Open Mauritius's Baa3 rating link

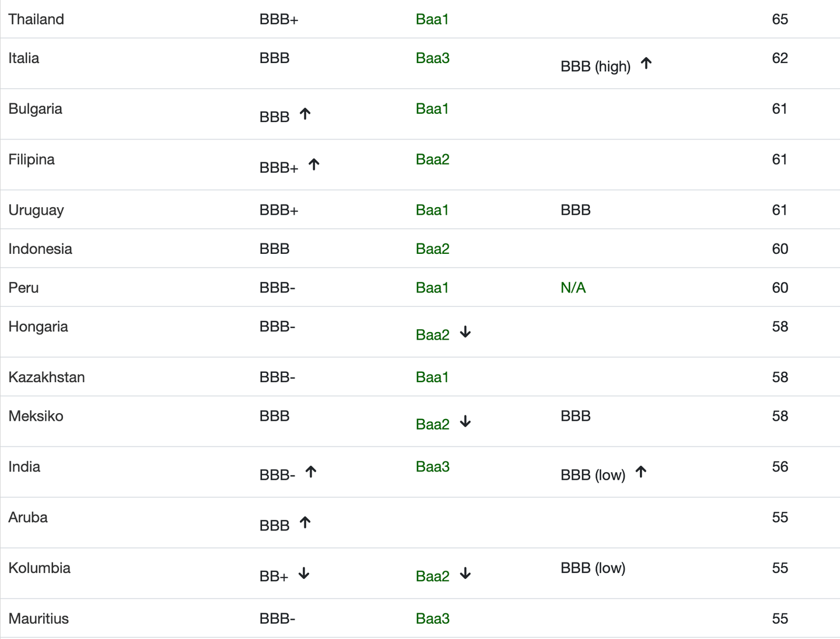pos(432,619)
